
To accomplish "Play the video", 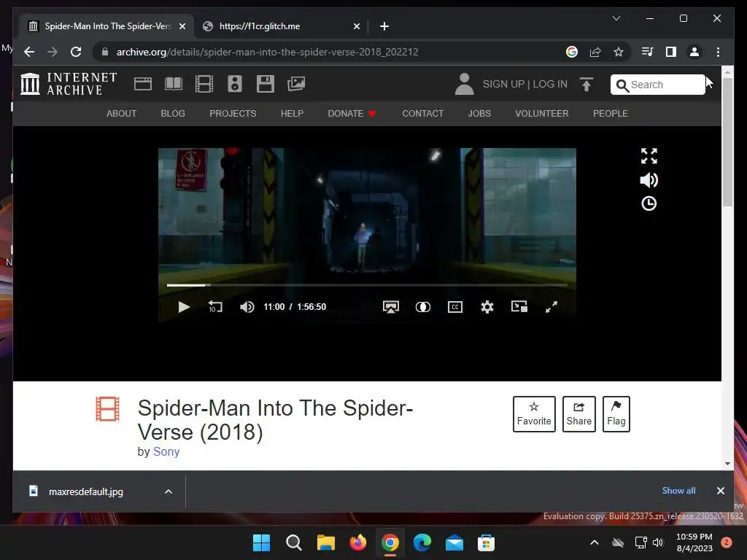I will pyautogui.click(x=184, y=307).
